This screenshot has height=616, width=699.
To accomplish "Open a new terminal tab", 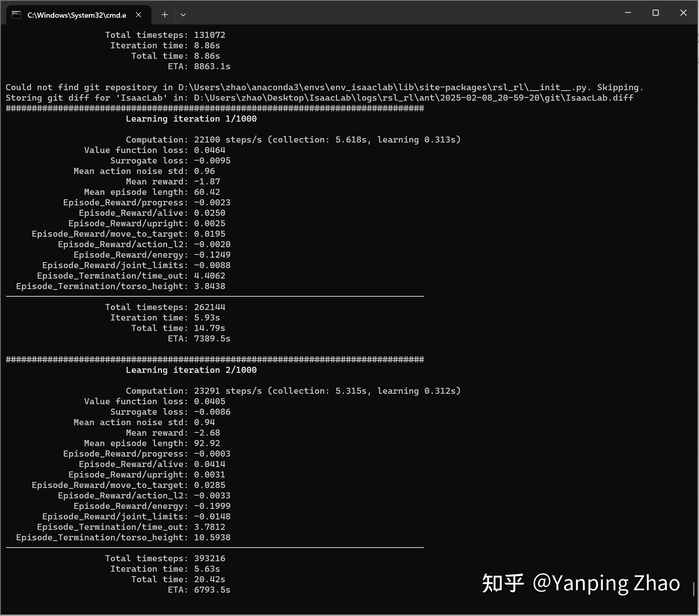I will coord(164,14).
